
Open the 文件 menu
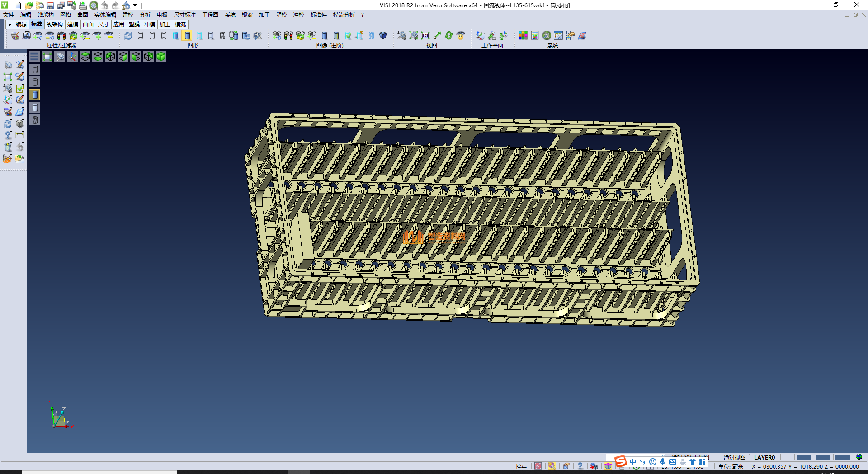9,15
